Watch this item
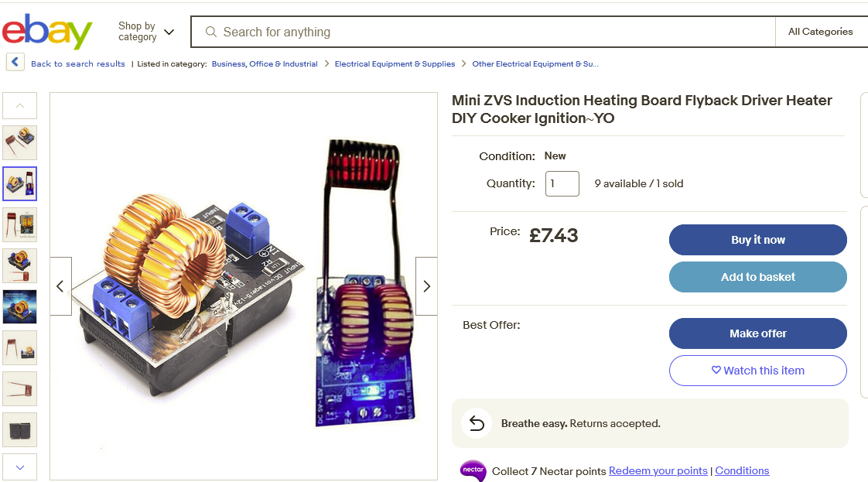This screenshot has width=868, height=482. (x=757, y=371)
